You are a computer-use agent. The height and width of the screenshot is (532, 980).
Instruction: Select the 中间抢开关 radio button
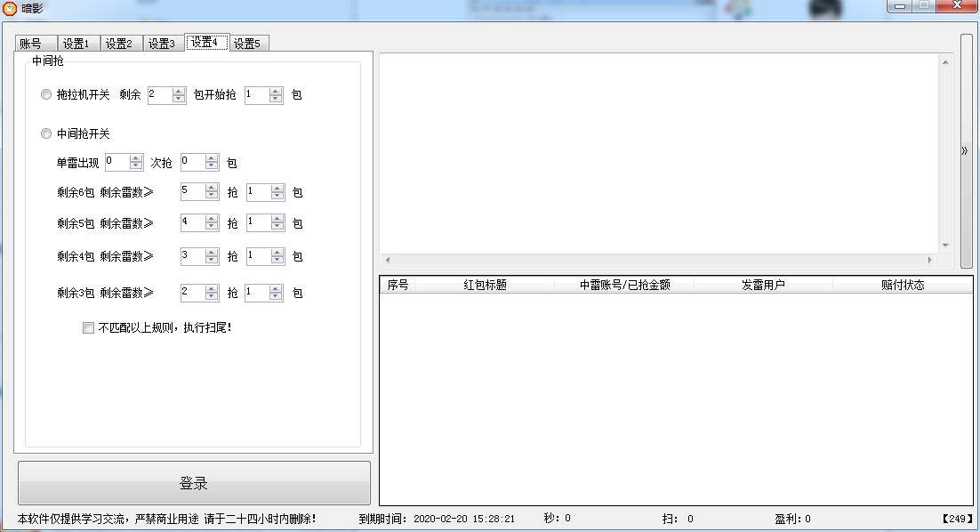point(45,133)
